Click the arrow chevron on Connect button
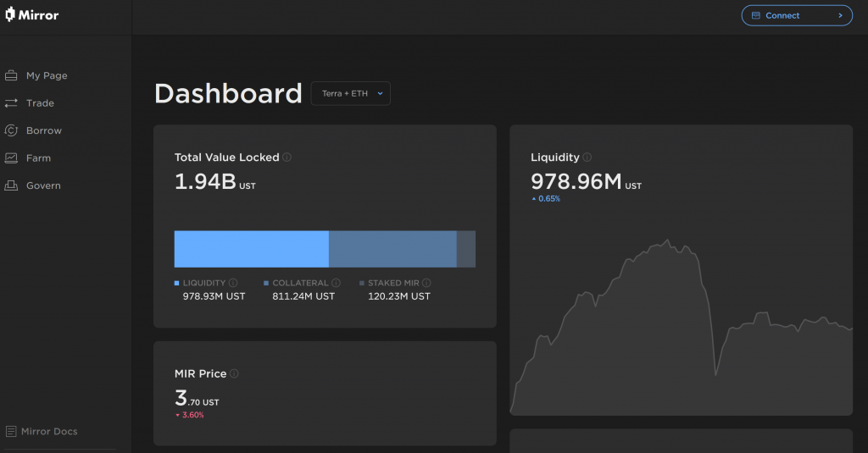Image resolution: width=868 pixels, height=453 pixels. [840, 15]
